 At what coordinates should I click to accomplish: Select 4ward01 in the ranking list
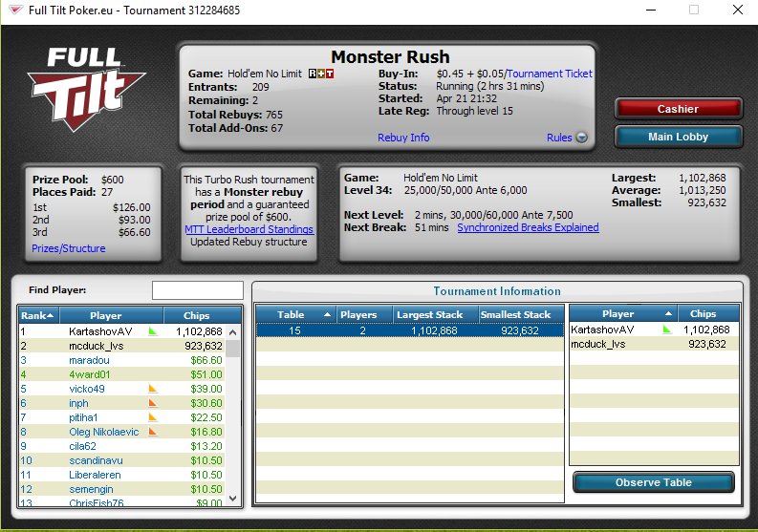tap(121, 374)
